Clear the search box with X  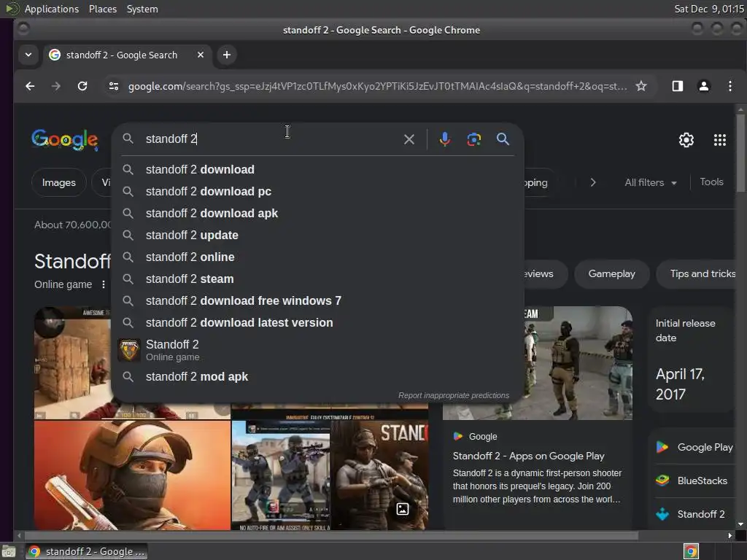click(x=409, y=139)
